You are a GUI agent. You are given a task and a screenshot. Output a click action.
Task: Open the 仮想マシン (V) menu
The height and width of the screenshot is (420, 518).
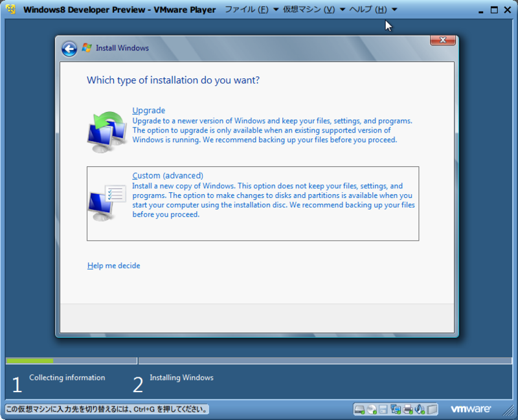pyautogui.click(x=309, y=10)
